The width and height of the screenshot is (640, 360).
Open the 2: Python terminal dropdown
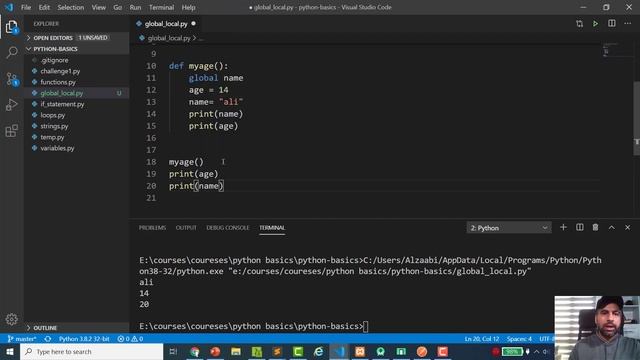509,228
